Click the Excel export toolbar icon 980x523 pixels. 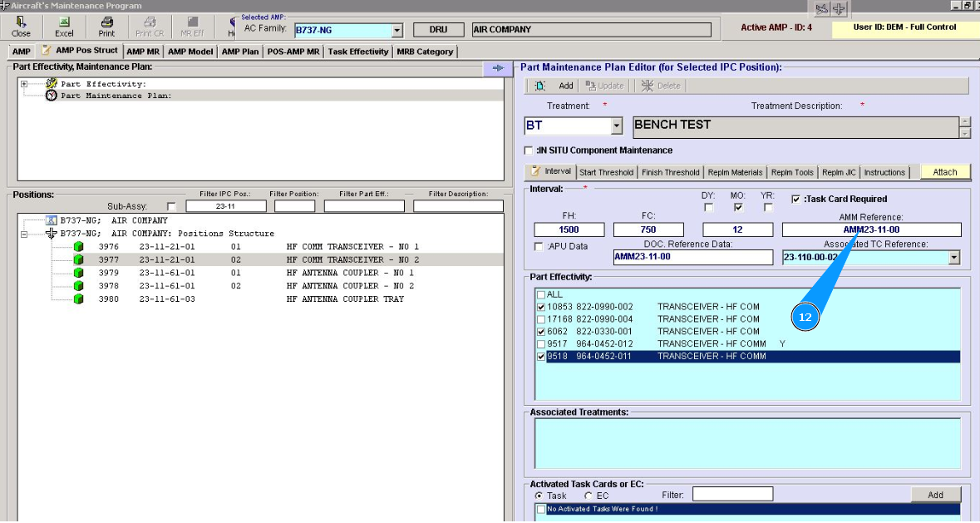(64, 27)
